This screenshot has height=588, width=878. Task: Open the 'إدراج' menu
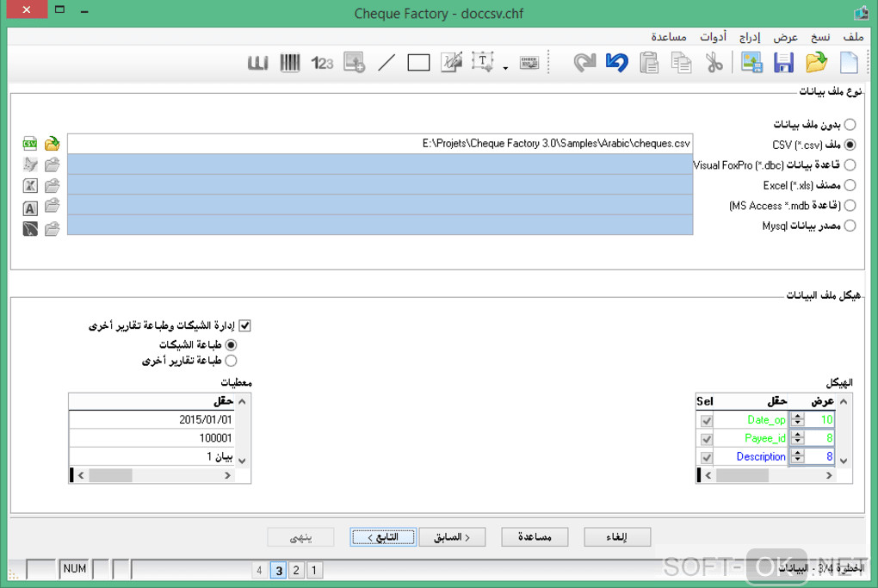pyautogui.click(x=750, y=37)
